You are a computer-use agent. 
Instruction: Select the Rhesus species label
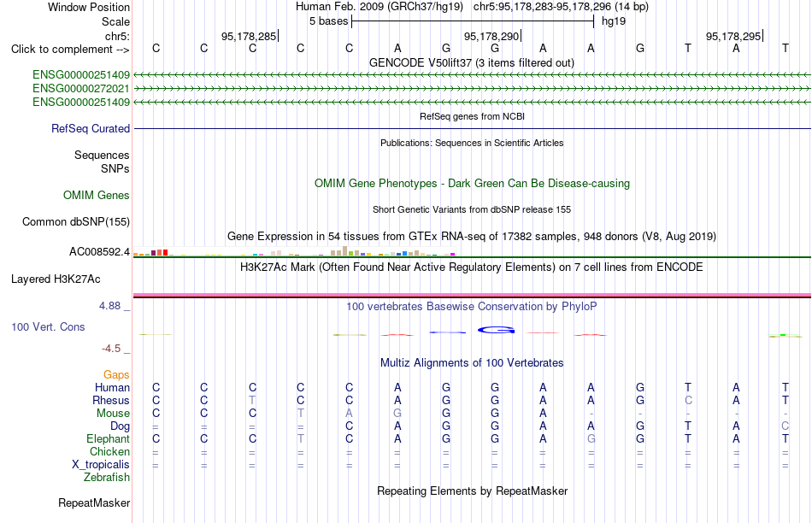tap(111, 400)
